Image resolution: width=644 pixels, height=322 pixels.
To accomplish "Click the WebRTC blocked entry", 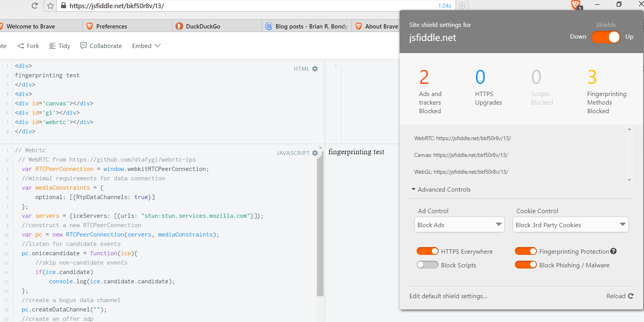I will coord(462,138).
